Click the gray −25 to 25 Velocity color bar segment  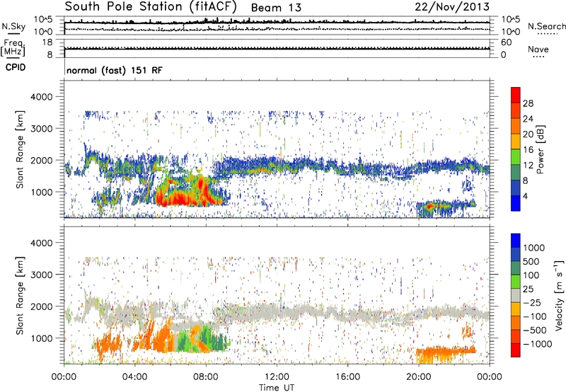point(516,296)
